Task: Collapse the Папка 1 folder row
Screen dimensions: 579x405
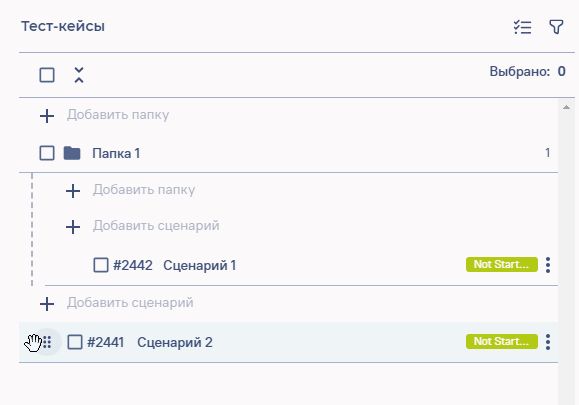Action: 288,153
